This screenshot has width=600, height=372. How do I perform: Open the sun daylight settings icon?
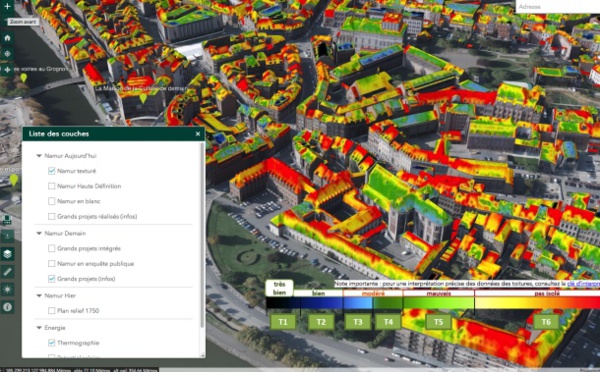point(7,289)
